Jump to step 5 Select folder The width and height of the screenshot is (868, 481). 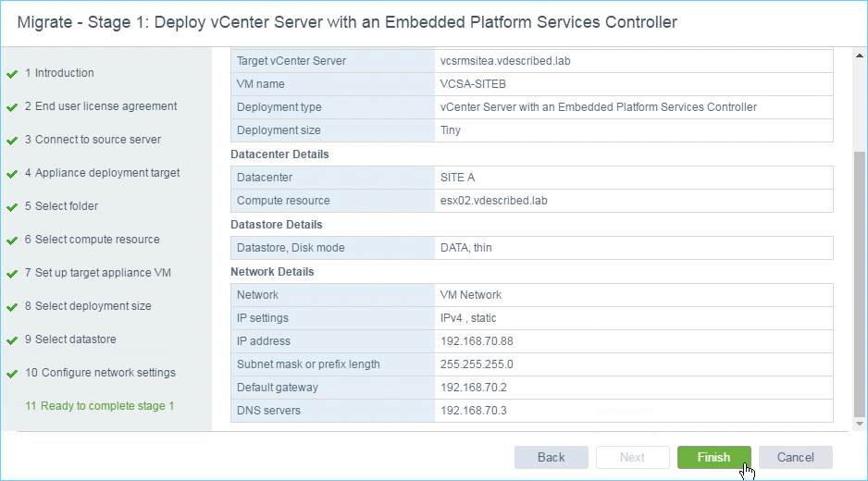pos(61,206)
